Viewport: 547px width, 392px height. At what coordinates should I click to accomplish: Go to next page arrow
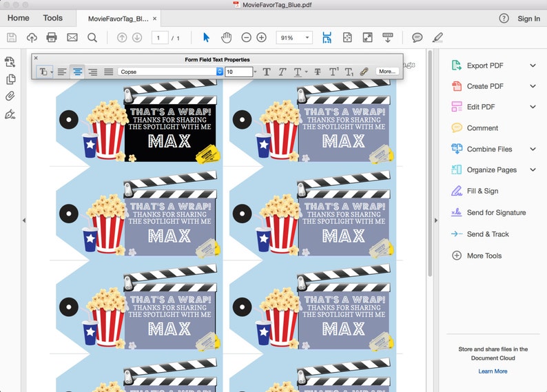[x=137, y=37]
